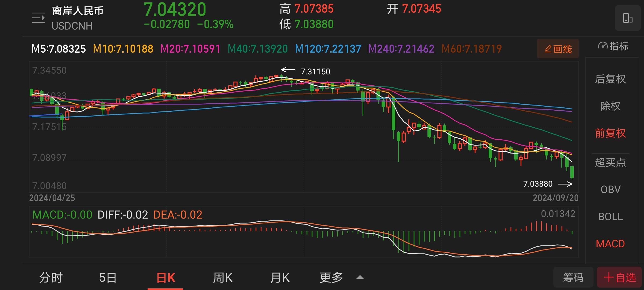Tap the M20:7.10591 moving average label
644x290 pixels.
190,49
